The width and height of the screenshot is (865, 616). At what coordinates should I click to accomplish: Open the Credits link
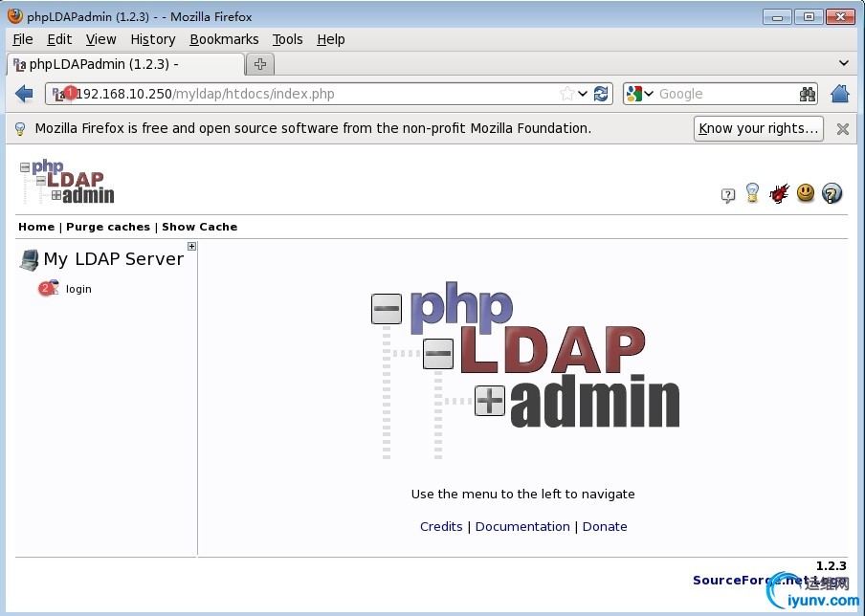pyautogui.click(x=441, y=527)
